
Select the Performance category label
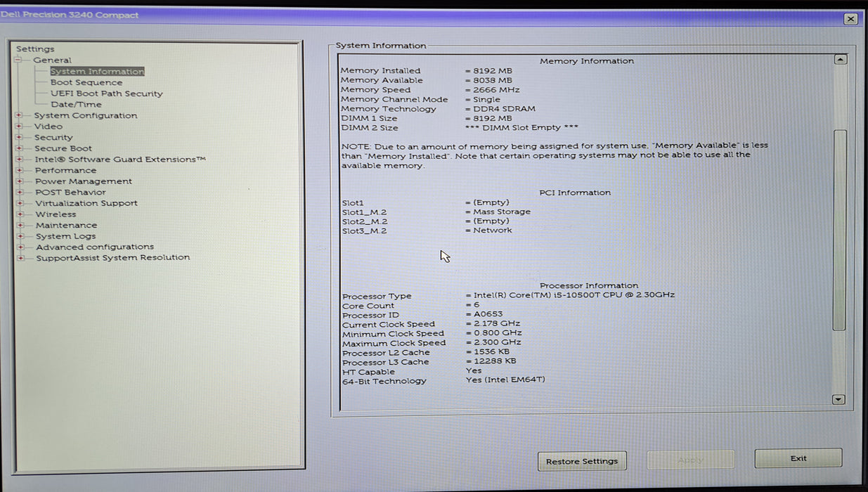[65, 170]
